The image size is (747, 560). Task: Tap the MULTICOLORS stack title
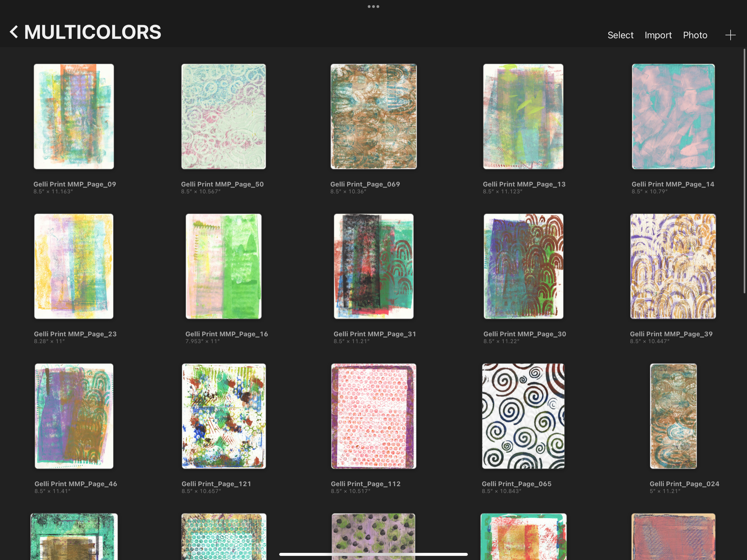pos(93,33)
